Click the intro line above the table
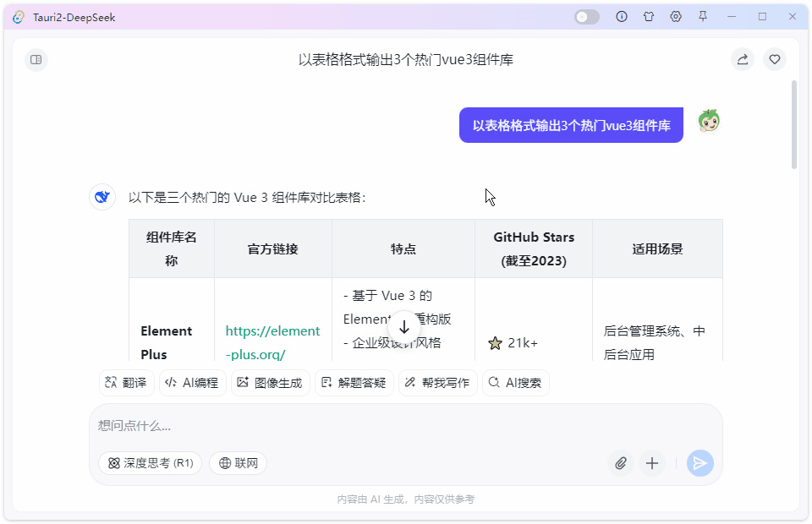The image size is (812, 524). [x=247, y=198]
